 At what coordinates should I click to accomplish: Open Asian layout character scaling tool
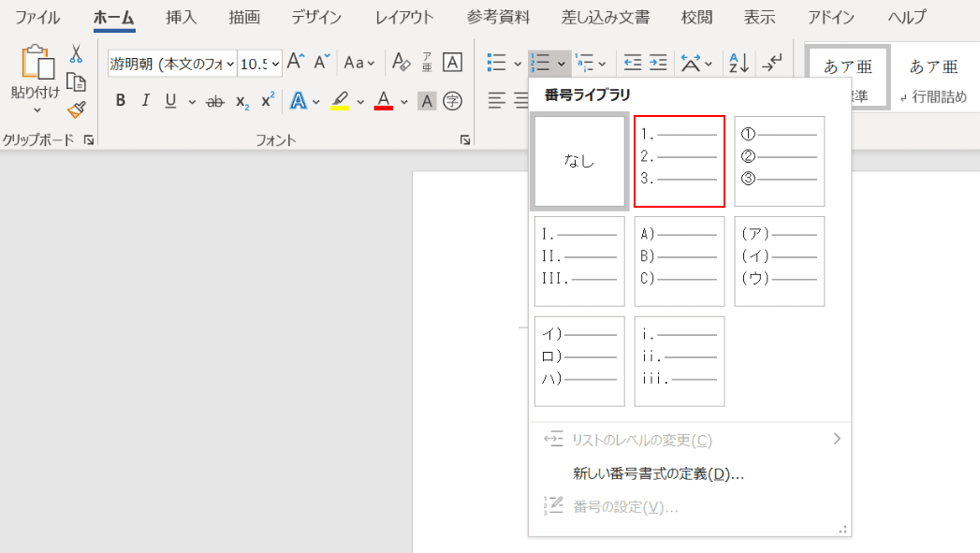[691, 63]
